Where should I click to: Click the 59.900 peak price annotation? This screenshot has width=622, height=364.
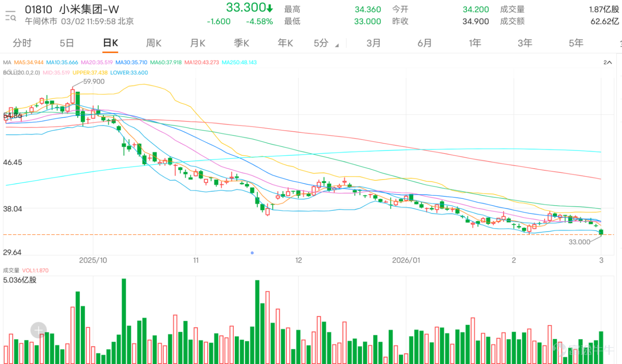pos(94,82)
